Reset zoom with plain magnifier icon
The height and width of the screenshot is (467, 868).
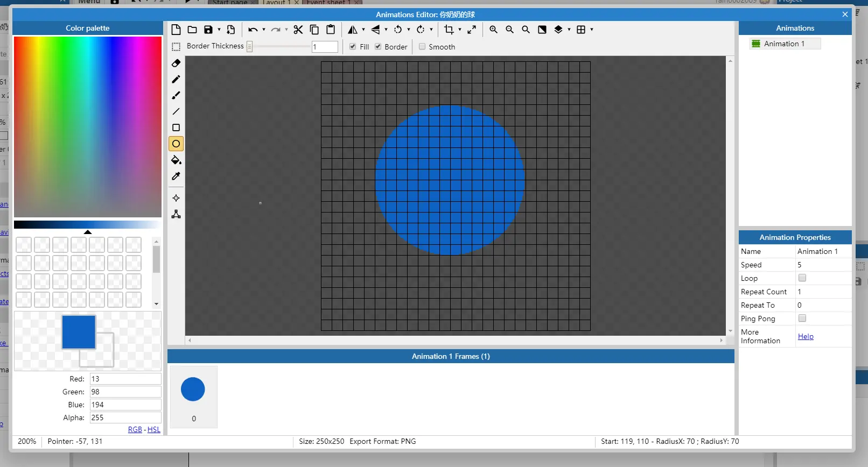(x=526, y=30)
